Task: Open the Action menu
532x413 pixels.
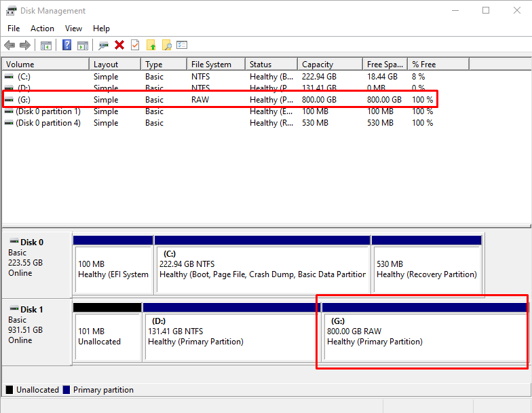Action: [42, 29]
